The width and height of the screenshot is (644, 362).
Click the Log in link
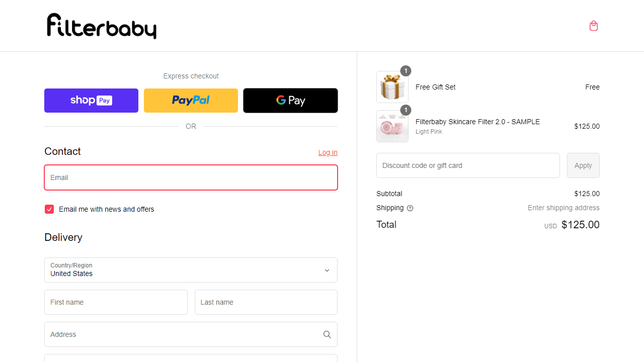pos(328,152)
